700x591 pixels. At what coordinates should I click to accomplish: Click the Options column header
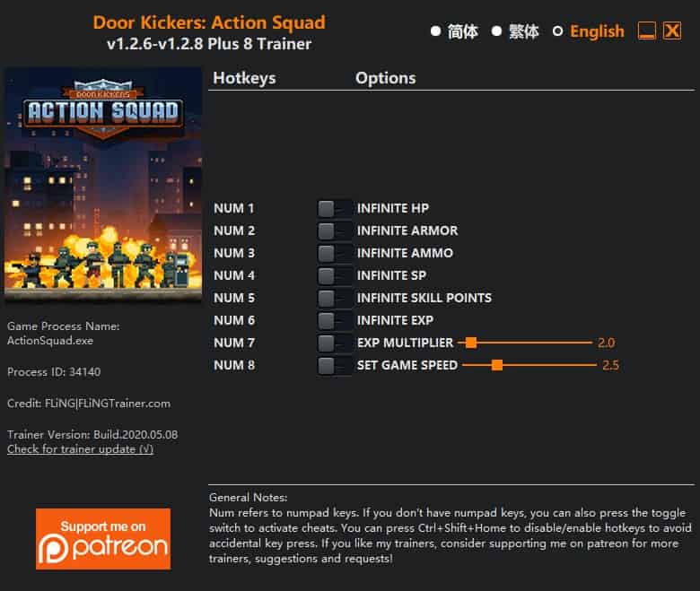coord(386,78)
